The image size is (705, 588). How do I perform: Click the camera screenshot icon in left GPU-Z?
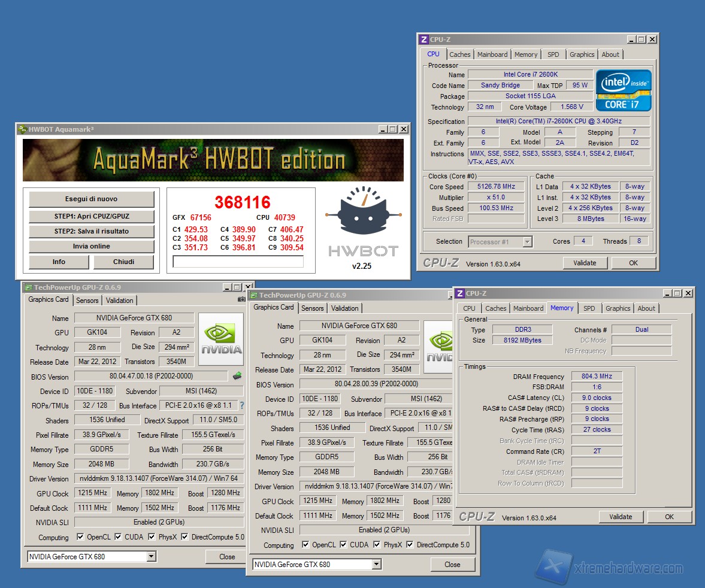coord(241,299)
